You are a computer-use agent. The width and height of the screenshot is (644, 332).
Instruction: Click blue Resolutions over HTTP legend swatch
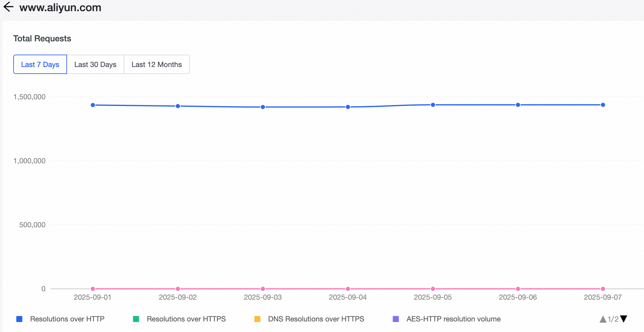(x=19, y=319)
